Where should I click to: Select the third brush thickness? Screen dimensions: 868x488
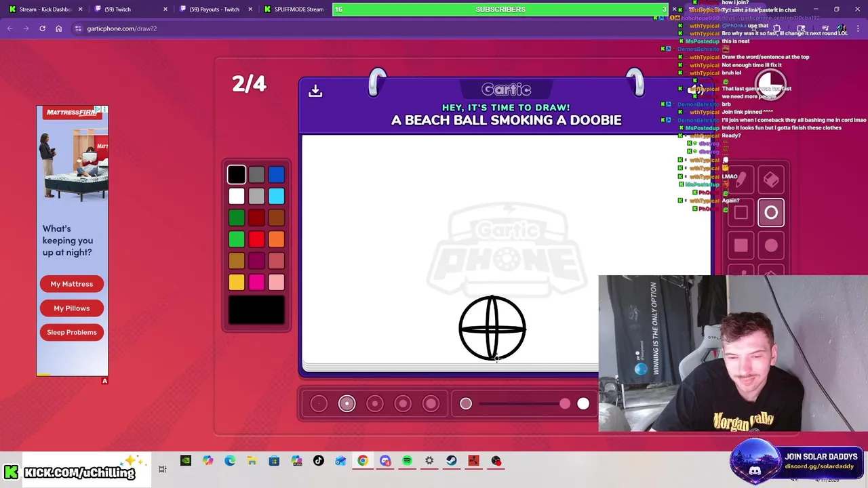(375, 404)
